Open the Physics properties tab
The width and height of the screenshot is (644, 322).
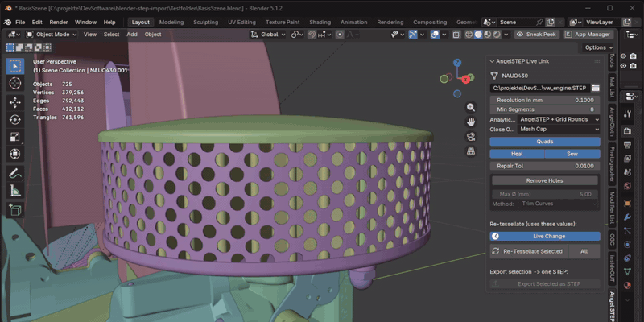pos(627,245)
